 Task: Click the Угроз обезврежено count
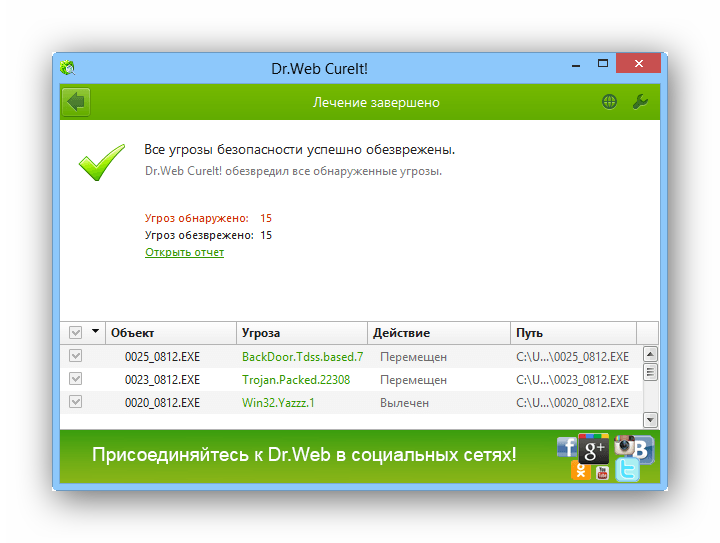(x=266, y=235)
